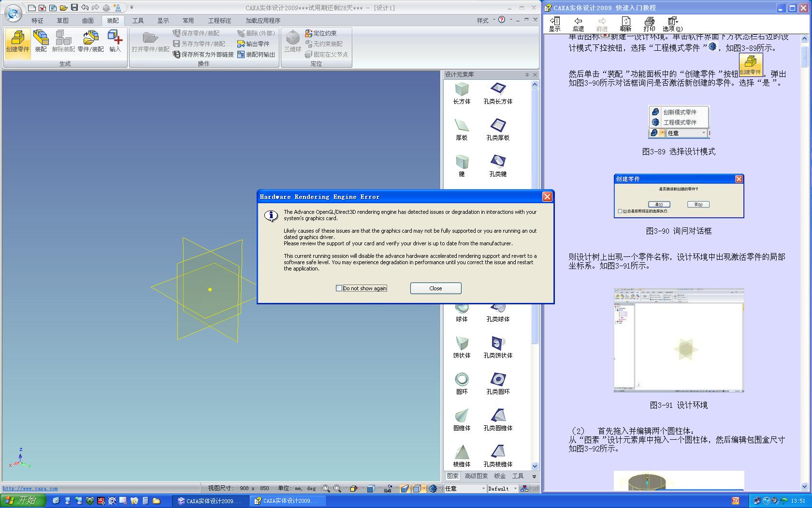Open the 工程标注 ribbon tab
812x508 pixels.
tap(219, 21)
